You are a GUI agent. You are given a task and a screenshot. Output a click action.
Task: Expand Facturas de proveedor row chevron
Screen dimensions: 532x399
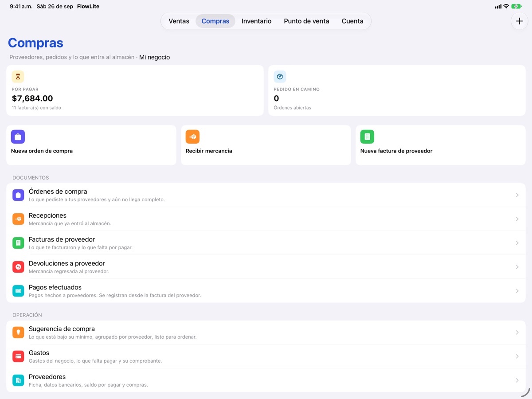[x=517, y=243]
